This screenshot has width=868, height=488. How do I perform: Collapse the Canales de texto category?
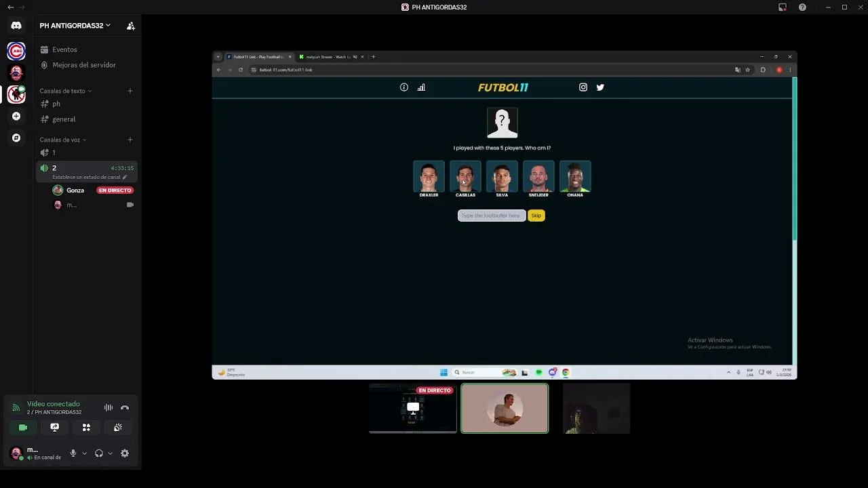coord(65,91)
